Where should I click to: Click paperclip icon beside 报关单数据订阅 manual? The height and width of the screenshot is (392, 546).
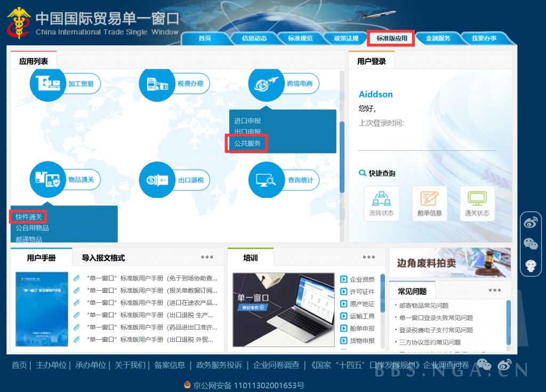pos(77,290)
